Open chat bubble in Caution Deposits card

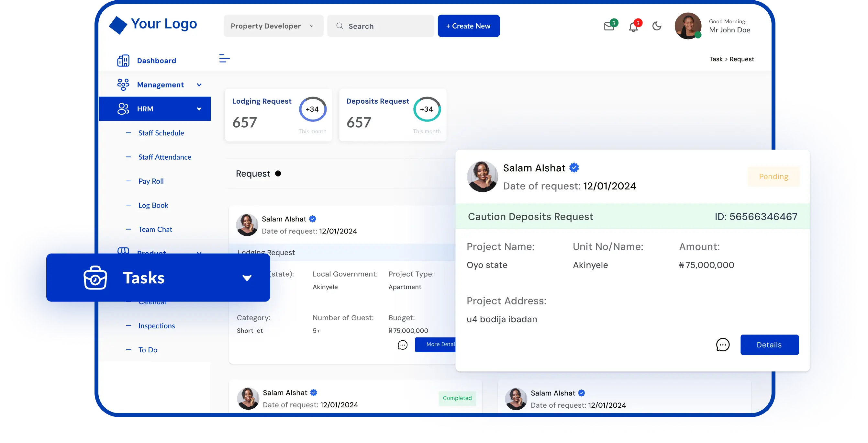pos(723,345)
